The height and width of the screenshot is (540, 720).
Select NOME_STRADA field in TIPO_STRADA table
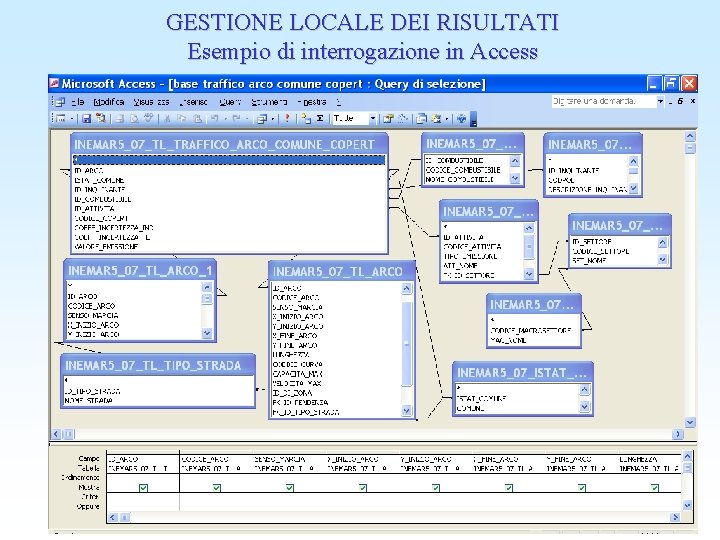pyautogui.click(x=89, y=401)
